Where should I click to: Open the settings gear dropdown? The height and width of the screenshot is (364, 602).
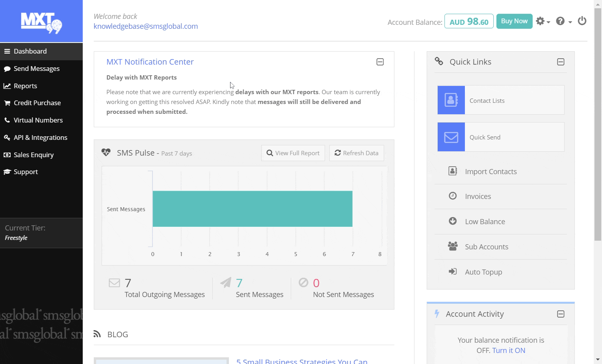point(543,21)
